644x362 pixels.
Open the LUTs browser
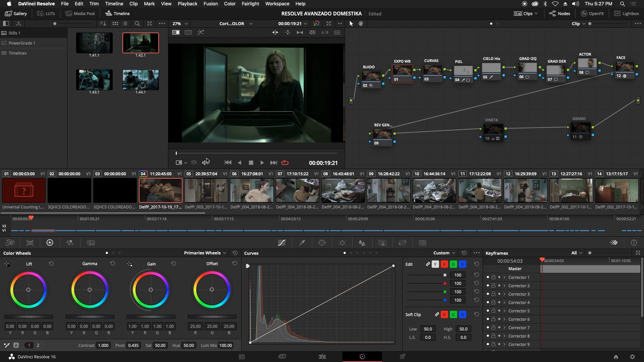(46, 13)
